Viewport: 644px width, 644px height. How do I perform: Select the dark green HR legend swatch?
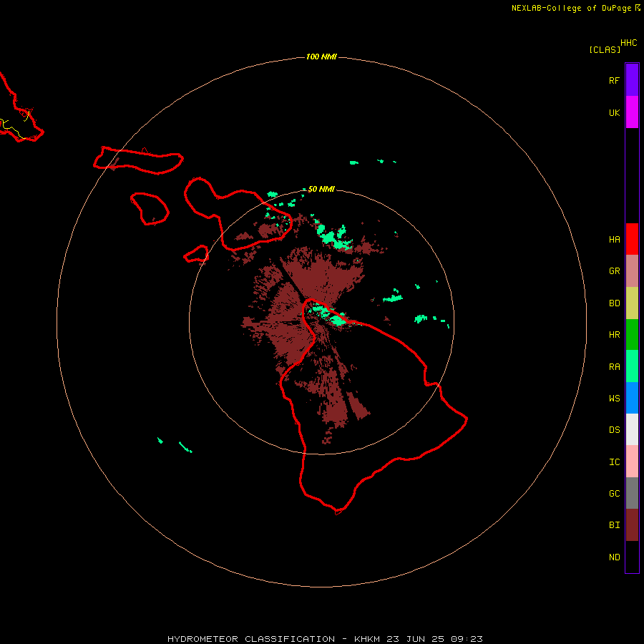[632, 335]
